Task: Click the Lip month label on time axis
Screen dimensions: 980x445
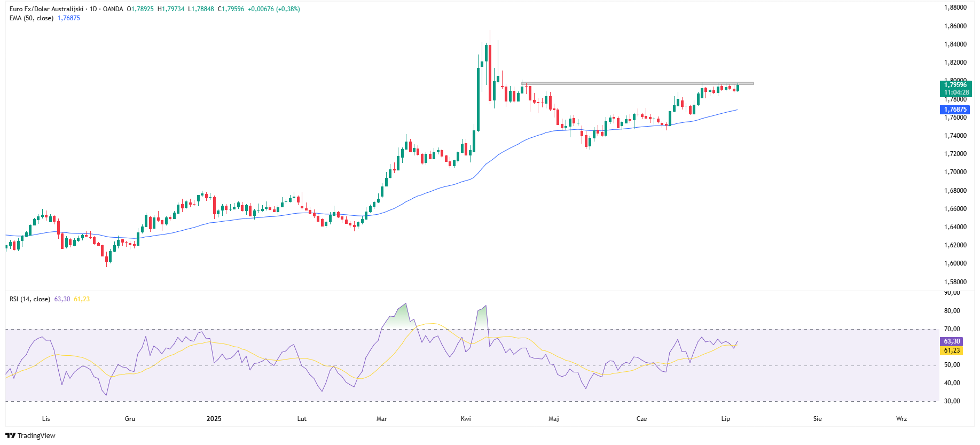Action: pos(726,419)
